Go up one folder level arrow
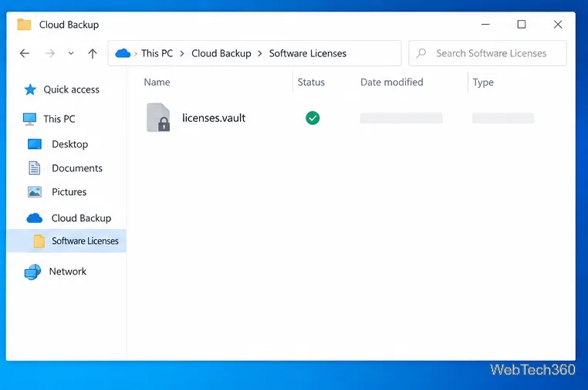The height and width of the screenshot is (390, 588). coord(93,54)
